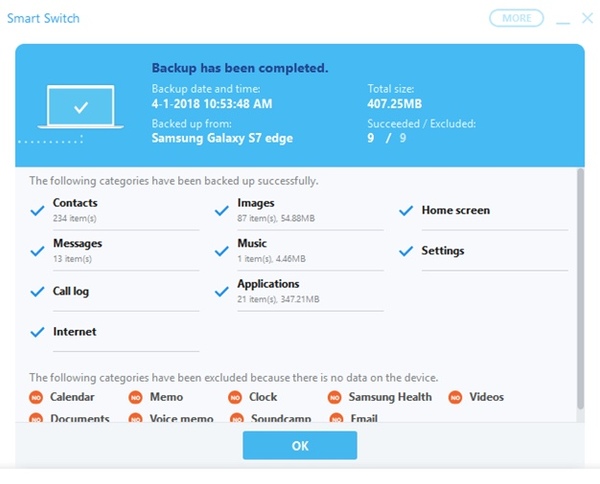Click the laptop backup-complete icon

point(81,107)
